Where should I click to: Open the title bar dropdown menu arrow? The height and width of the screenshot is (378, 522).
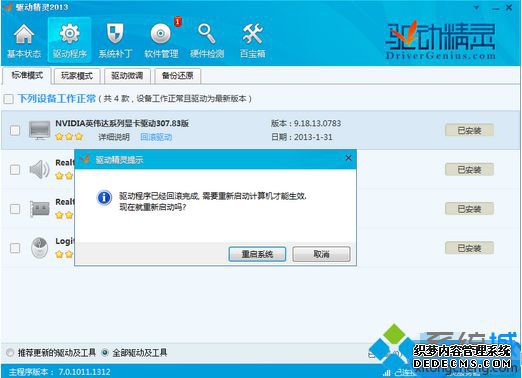(477, 7)
